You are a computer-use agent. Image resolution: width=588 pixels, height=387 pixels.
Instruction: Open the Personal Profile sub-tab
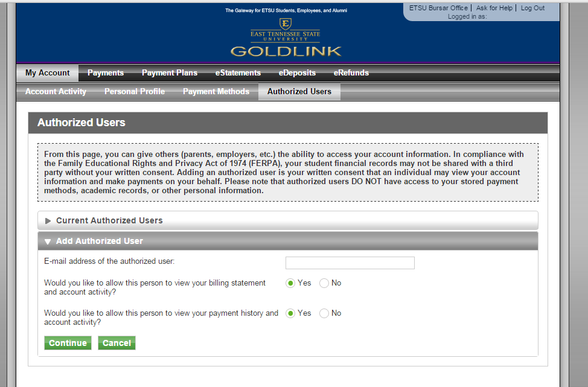point(135,92)
